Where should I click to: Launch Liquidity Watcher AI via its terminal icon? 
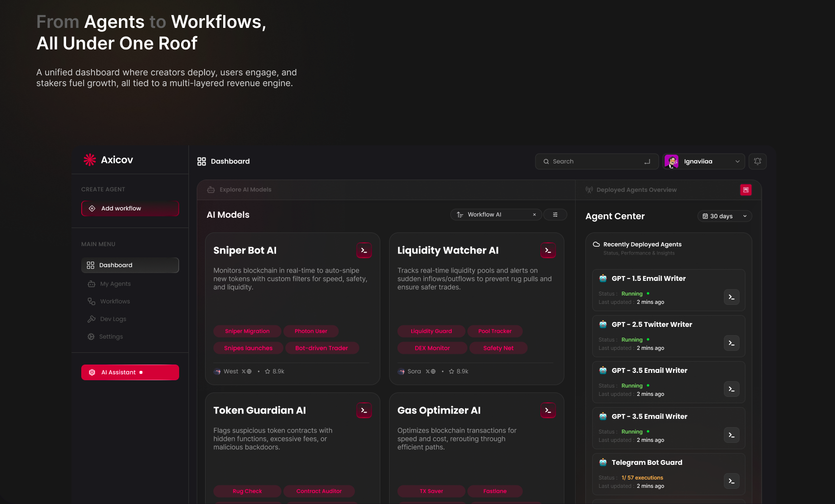(x=548, y=250)
